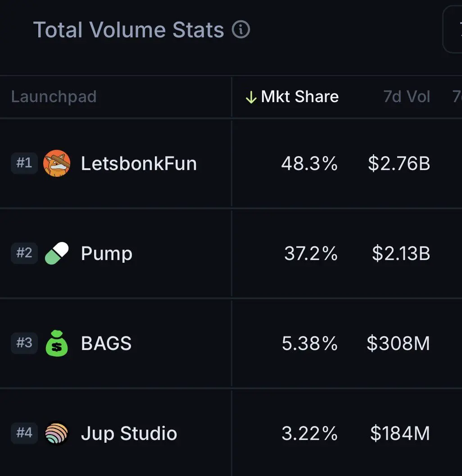
Task: Select the Pump pill logo
Action: 57,253
